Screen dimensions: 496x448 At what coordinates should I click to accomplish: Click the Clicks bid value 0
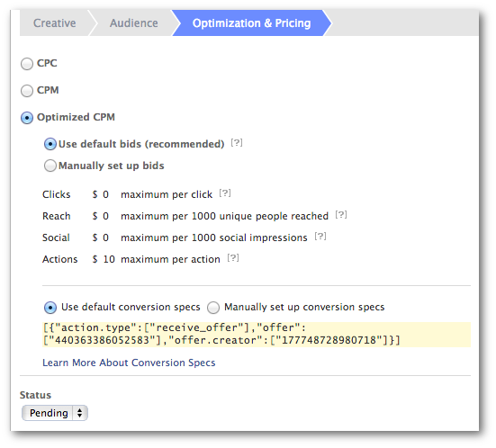tap(105, 194)
